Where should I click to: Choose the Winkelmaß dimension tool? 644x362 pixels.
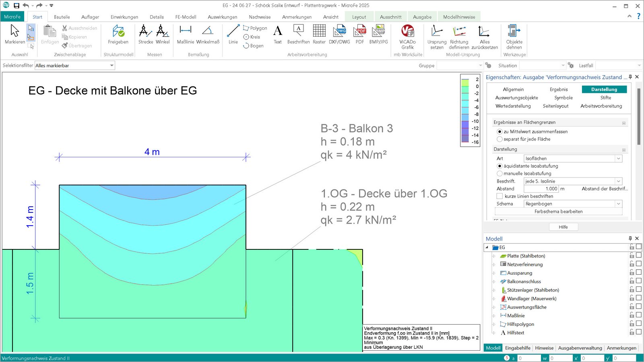[208, 34]
